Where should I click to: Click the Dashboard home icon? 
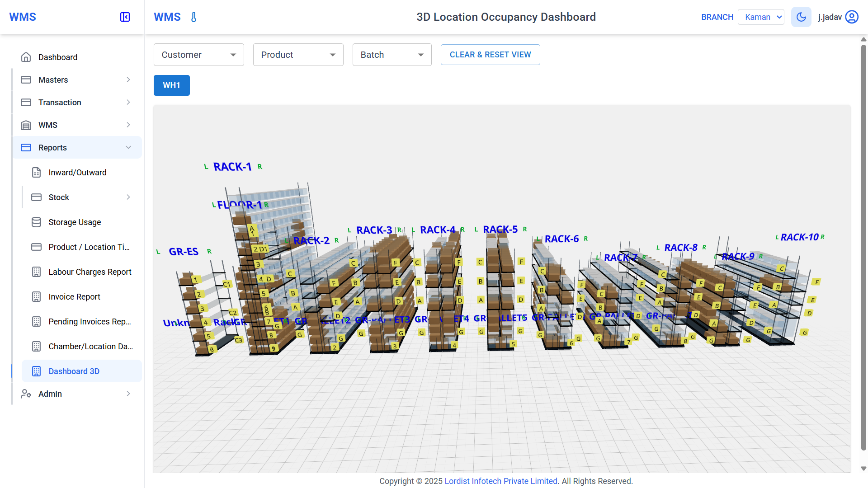click(x=26, y=57)
